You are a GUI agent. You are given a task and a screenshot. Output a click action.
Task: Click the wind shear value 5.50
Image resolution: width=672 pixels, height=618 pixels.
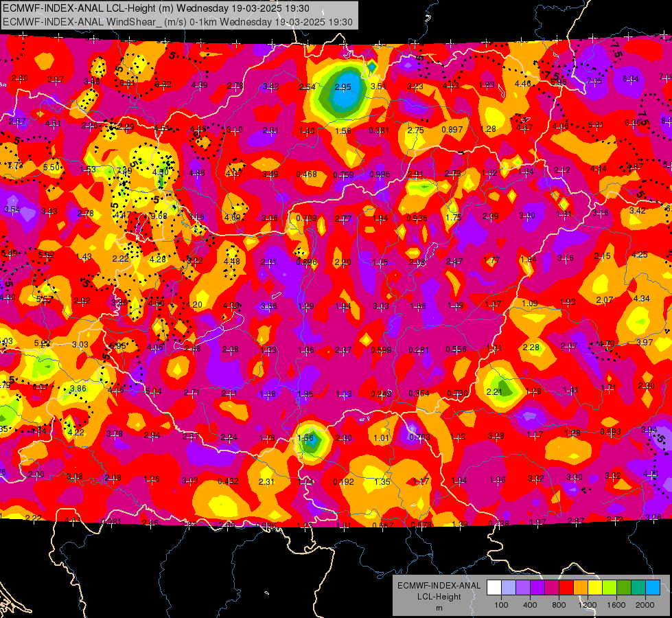pyautogui.click(x=51, y=168)
